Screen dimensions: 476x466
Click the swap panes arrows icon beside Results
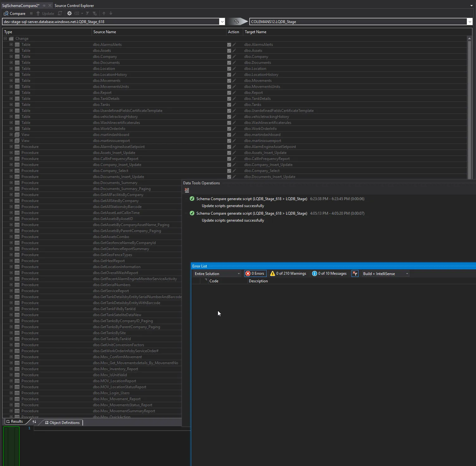tap(34, 422)
